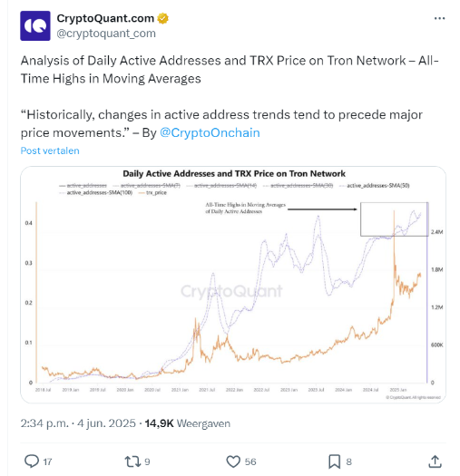Follow the @CryptoOnchain mention link
The width and height of the screenshot is (460, 476).
point(210,132)
